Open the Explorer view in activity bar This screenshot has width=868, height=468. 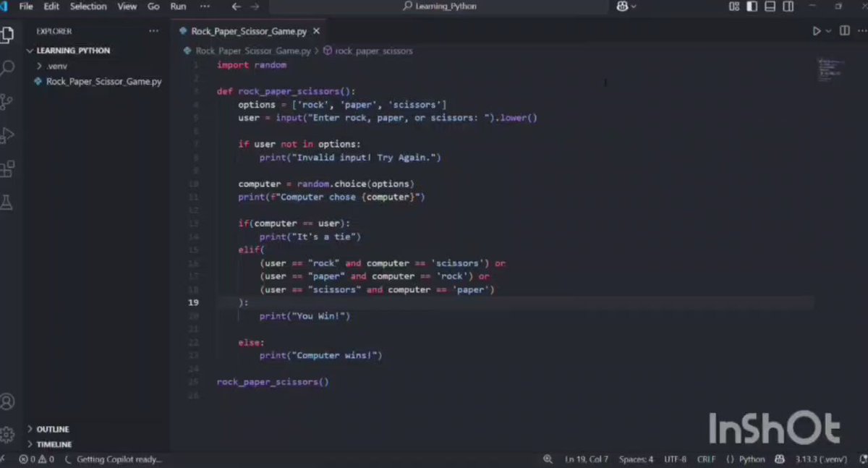tap(7, 35)
